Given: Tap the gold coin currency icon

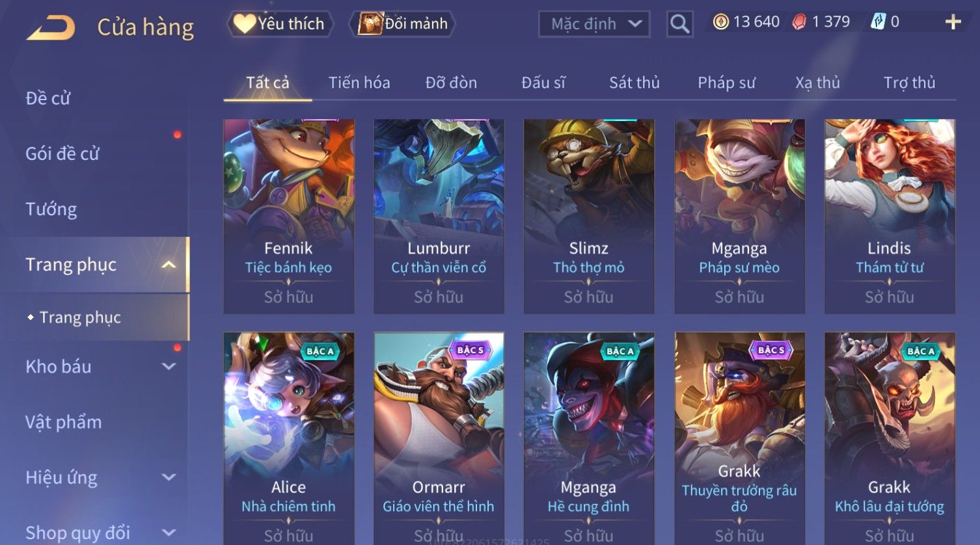Looking at the screenshot, I should 720,22.
